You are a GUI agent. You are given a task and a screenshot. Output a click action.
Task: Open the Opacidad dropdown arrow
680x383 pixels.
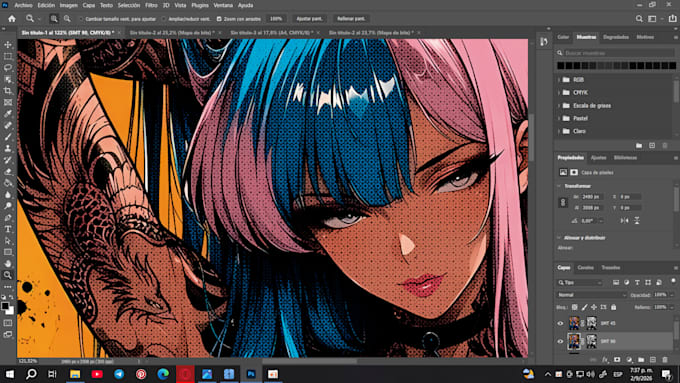pos(672,295)
